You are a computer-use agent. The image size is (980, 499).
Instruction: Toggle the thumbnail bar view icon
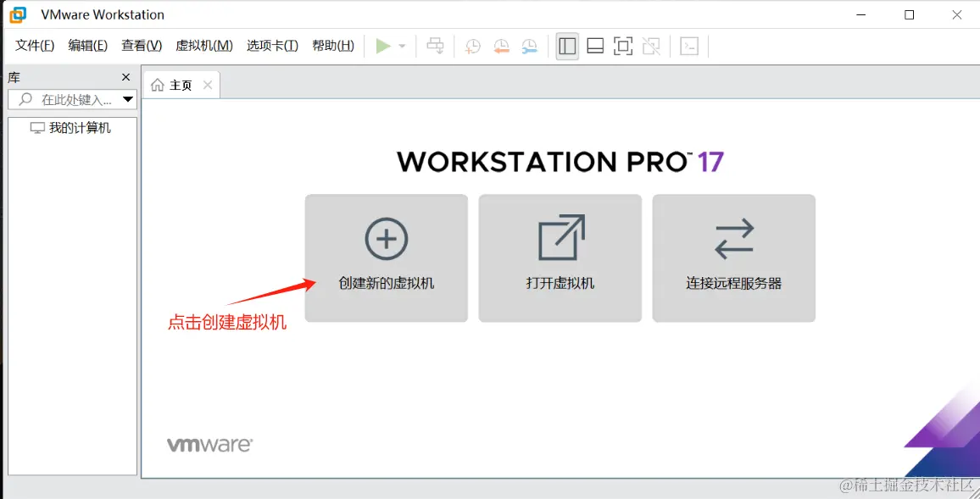595,47
